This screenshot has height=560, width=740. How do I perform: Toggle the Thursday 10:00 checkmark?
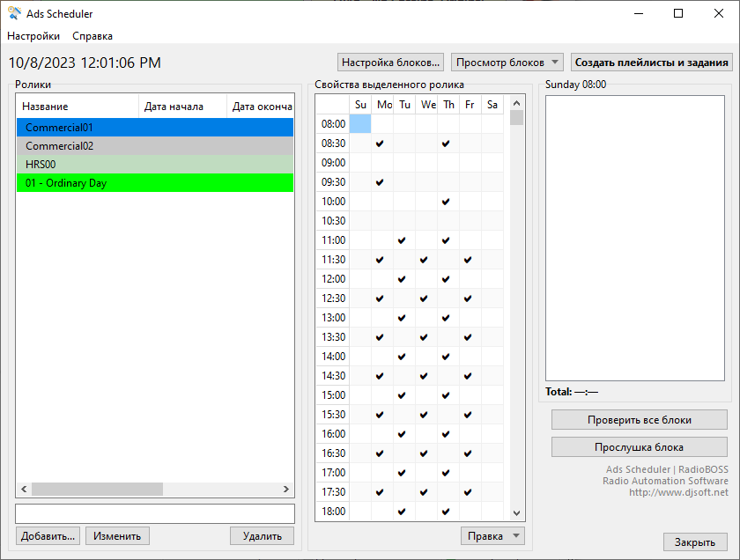448,202
